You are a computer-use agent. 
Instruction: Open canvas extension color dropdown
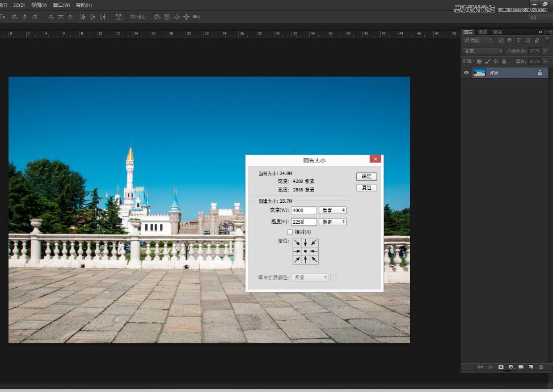tap(310, 278)
